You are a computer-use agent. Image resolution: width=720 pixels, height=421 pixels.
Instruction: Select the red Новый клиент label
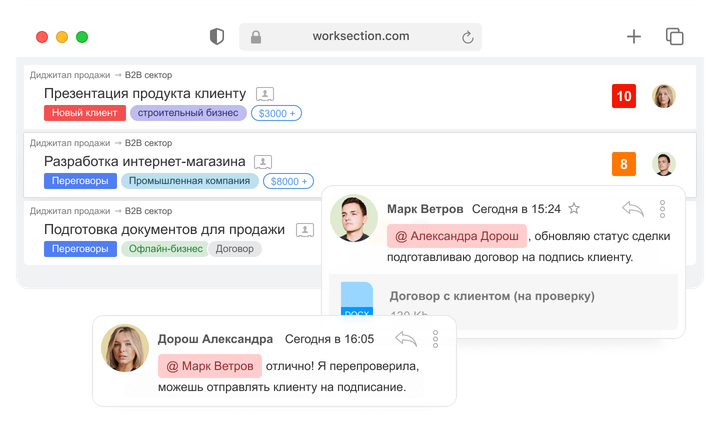pos(84,113)
